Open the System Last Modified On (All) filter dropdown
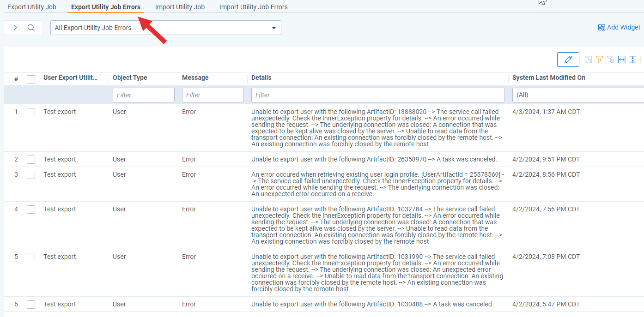Screen dimensions: 644x317 [x=578, y=95]
